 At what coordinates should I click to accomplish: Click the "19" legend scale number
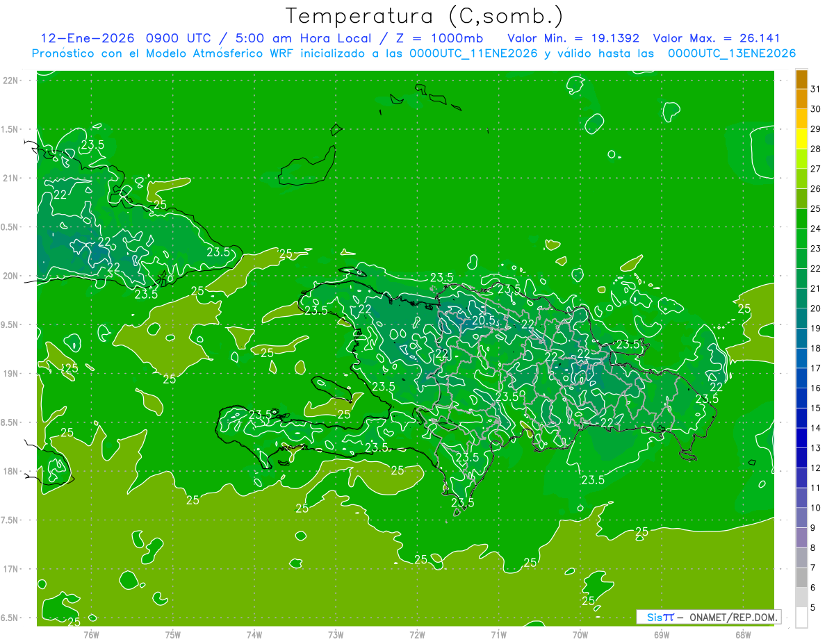[x=816, y=329]
